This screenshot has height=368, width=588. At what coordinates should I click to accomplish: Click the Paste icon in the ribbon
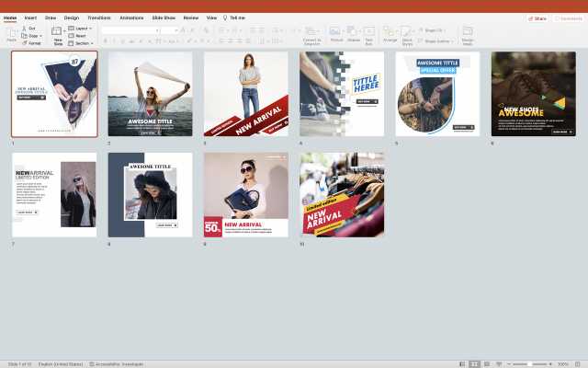coord(12,33)
